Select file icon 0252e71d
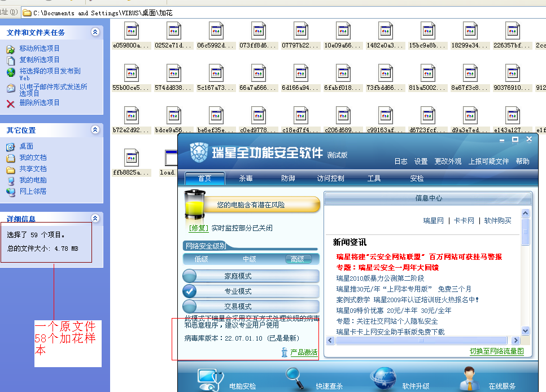546x392 pixels. pos(174,31)
